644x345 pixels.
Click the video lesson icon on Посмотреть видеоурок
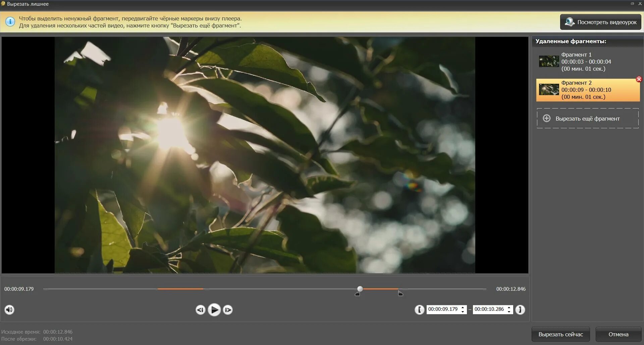tap(570, 22)
